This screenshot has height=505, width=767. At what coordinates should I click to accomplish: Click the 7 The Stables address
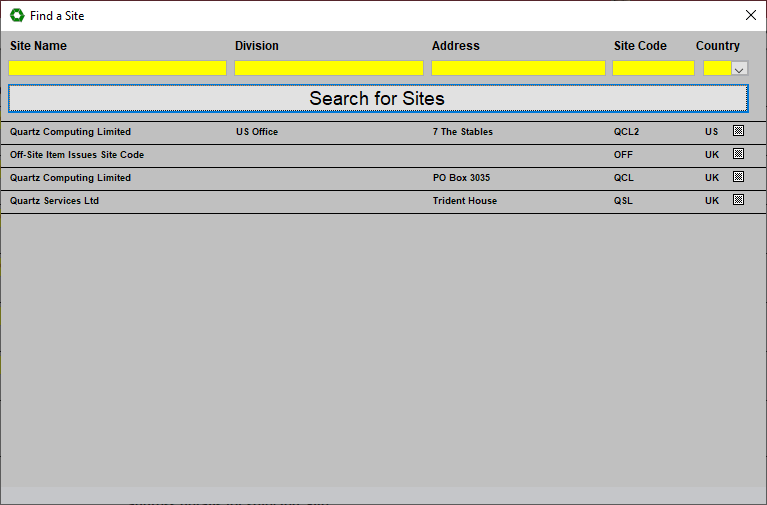tap(462, 132)
